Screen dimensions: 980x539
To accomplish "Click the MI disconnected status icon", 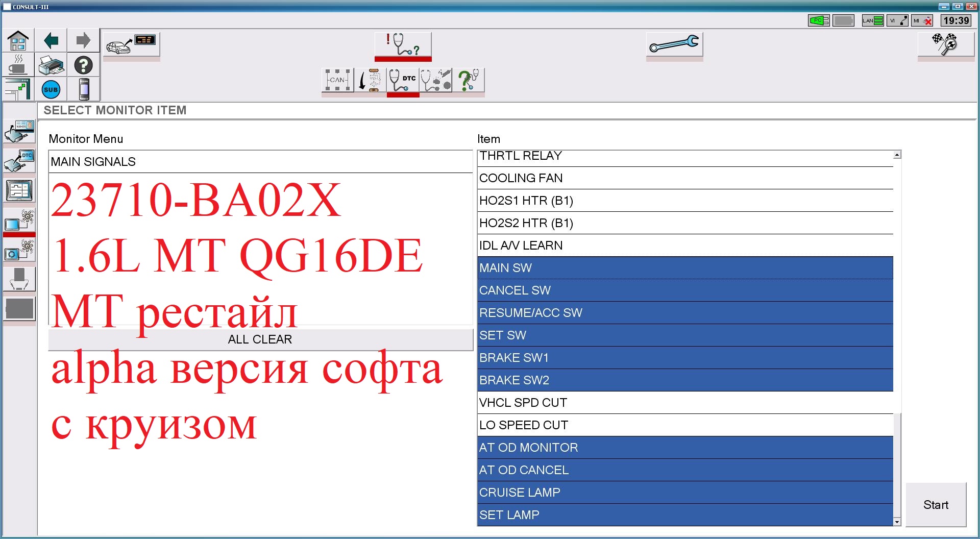I will (x=923, y=20).
